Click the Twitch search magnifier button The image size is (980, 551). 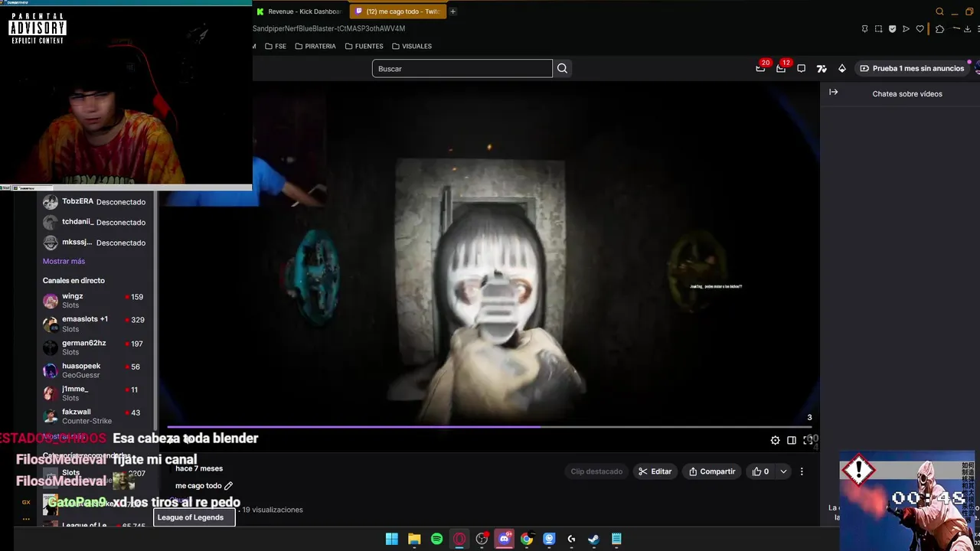point(562,68)
